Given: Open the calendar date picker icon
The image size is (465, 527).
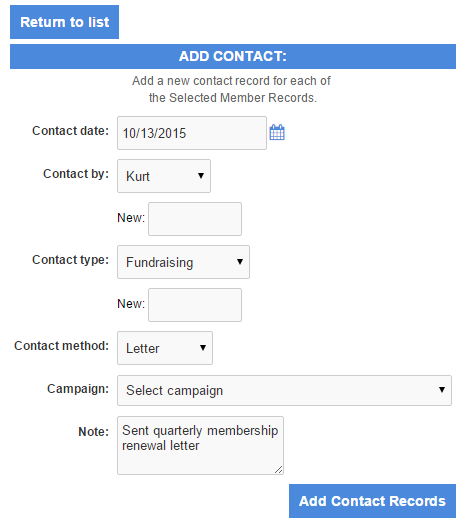Looking at the screenshot, I should 277,132.
